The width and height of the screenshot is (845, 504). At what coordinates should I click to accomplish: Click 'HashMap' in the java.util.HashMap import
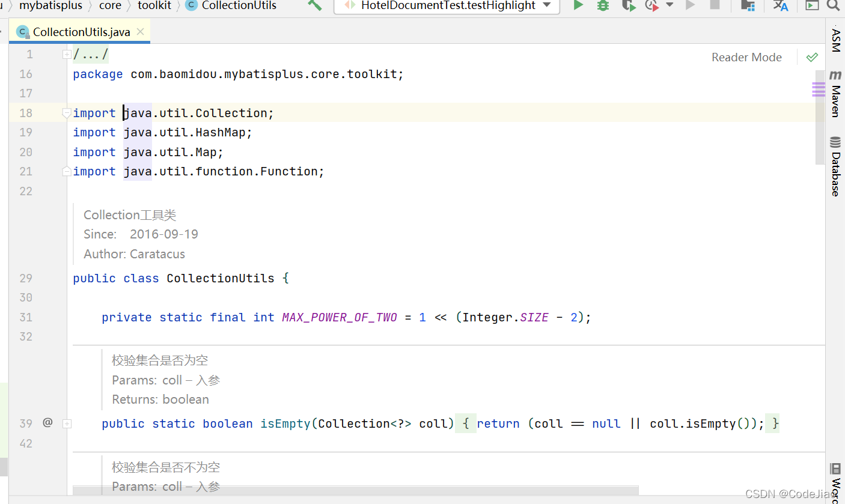221,132
